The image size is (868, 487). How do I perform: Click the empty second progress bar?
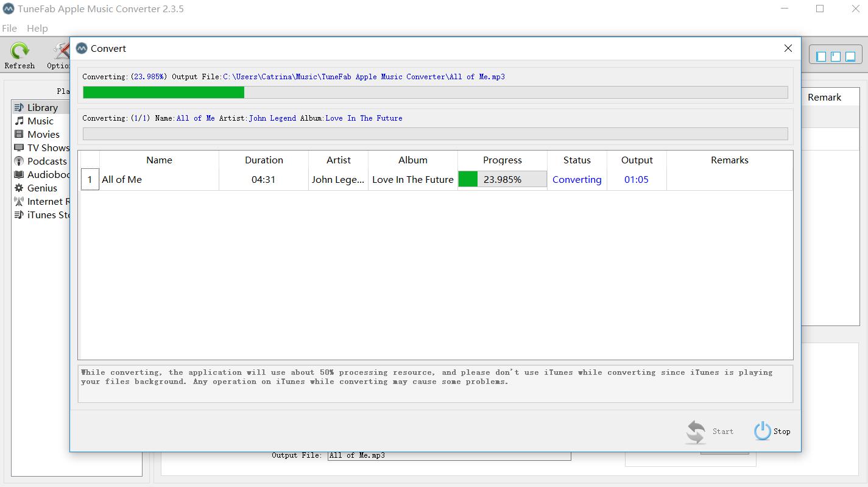[x=435, y=133]
